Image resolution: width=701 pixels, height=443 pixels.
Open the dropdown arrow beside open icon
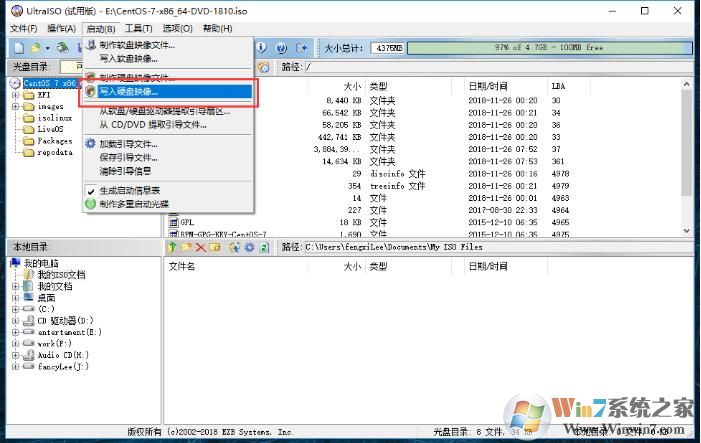tap(47, 48)
